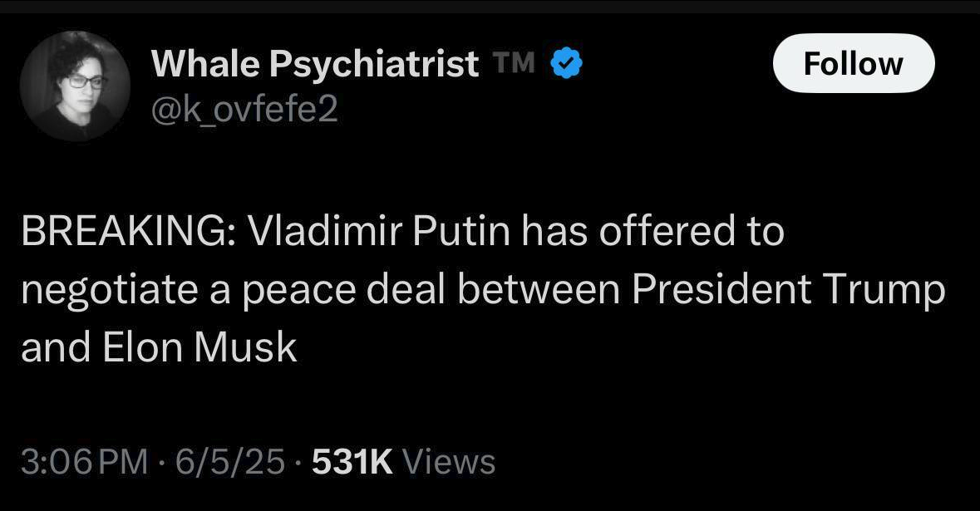Click the name Elon Musk in the post
This screenshot has height=511, width=980.
(199, 348)
